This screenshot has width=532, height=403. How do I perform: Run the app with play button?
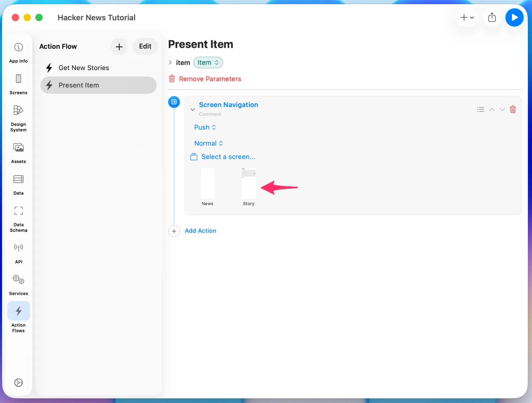pyautogui.click(x=514, y=17)
